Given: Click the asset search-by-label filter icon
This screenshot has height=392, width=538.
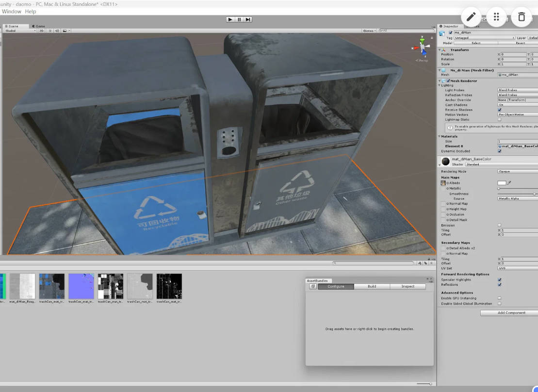Looking at the screenshot, I should click(425, 263).
